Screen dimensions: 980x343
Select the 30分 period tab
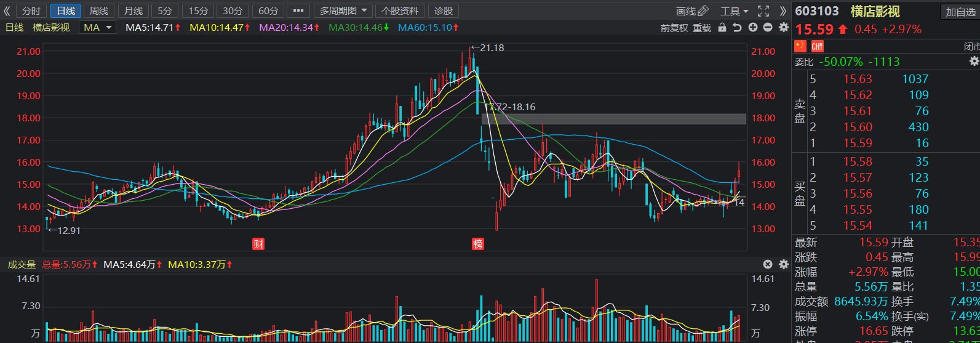pyautogui.click(x=233, y=11)
